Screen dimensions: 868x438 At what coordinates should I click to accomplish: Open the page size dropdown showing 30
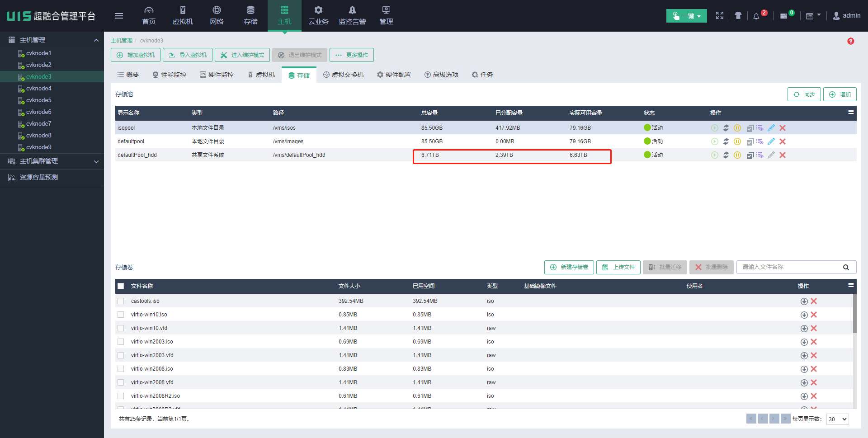837,419
